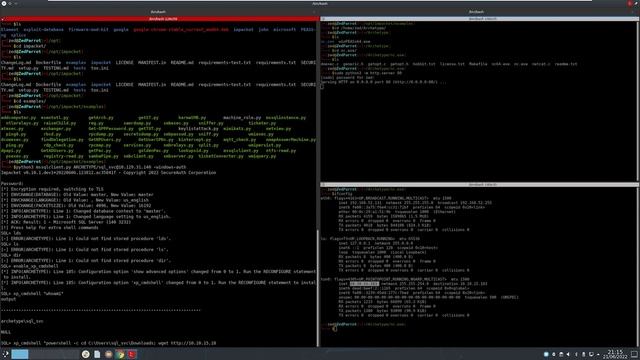Click the 'exploit-database' directory name
This screenshot has width=640, height=360.
coord(43,30)
